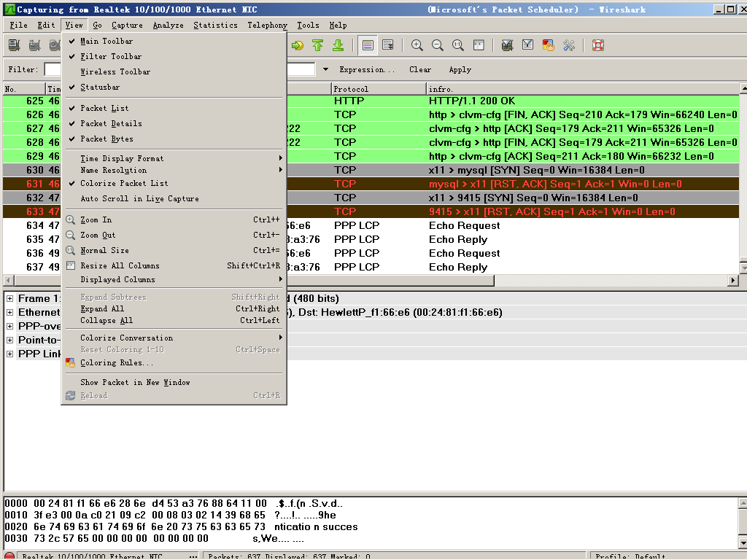Click the packet list horizontal scrollbar
The width and height of the screenshot is (747, 560).
(x=254, y=281)
